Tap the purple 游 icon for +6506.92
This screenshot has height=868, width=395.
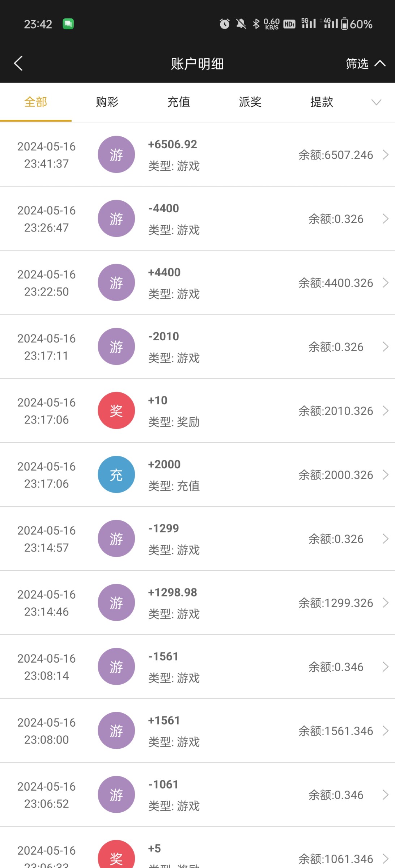pos(116,155)
